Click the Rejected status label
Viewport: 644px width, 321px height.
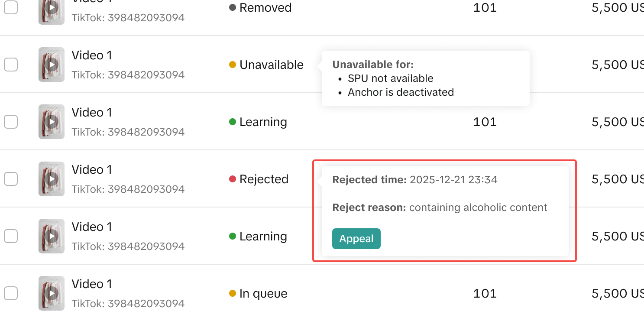264,179
